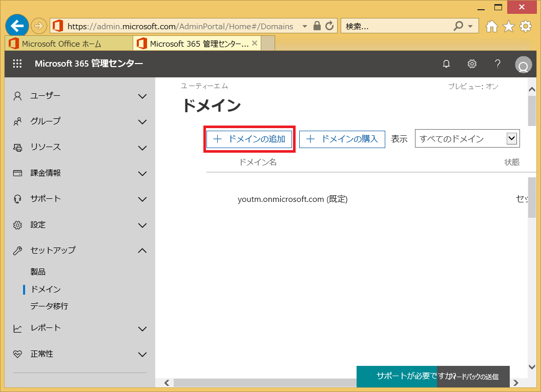Click the vertical scrollbar down arrow
Image resolution: width=541 pixels, height=392 pixels.
[532, 366]
